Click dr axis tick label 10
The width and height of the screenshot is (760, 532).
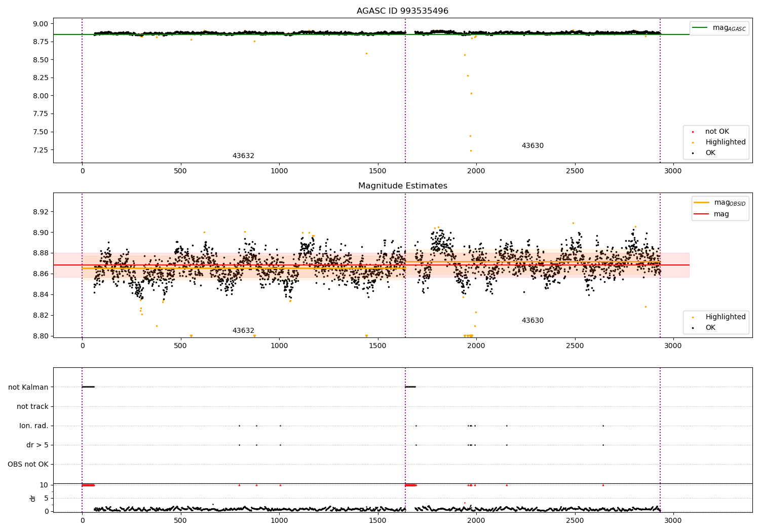point(44,485)
